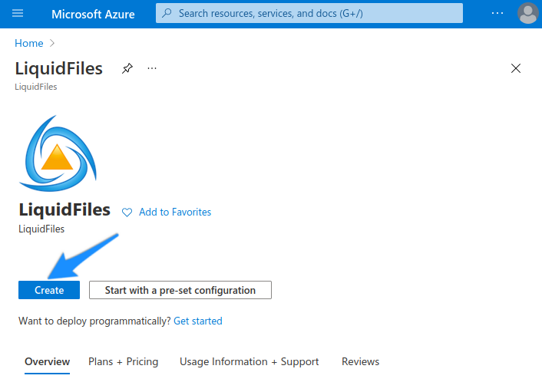Open Usage Information + Support tab

(249, 361)
